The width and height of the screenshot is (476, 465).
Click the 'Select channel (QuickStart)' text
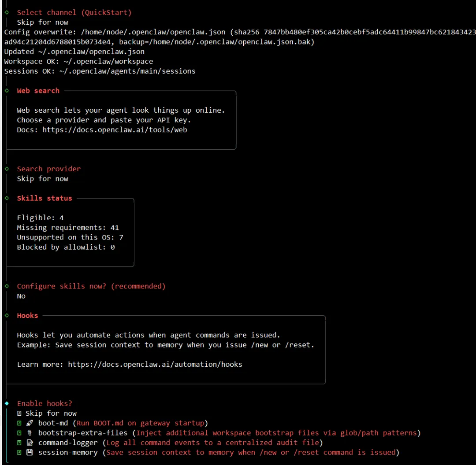(74, 12)
